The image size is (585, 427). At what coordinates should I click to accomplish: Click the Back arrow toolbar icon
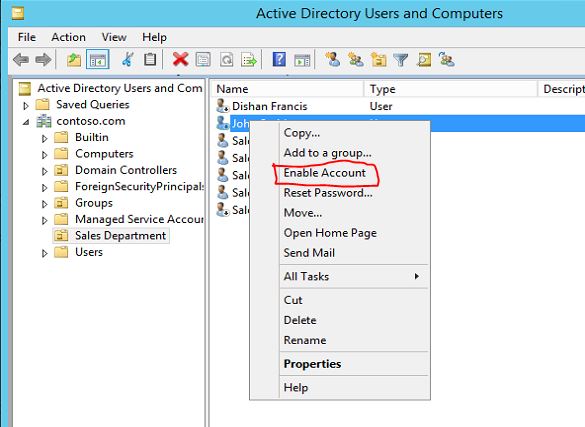point(21,59)
